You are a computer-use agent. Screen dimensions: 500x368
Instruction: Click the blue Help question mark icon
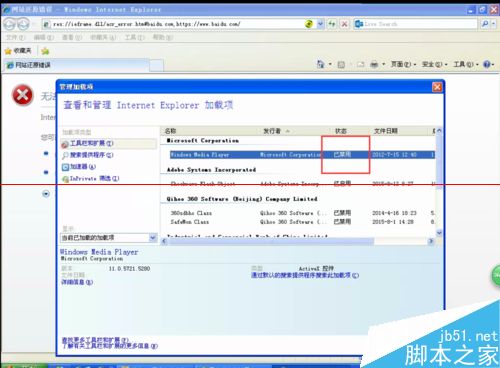pos(487,64)
